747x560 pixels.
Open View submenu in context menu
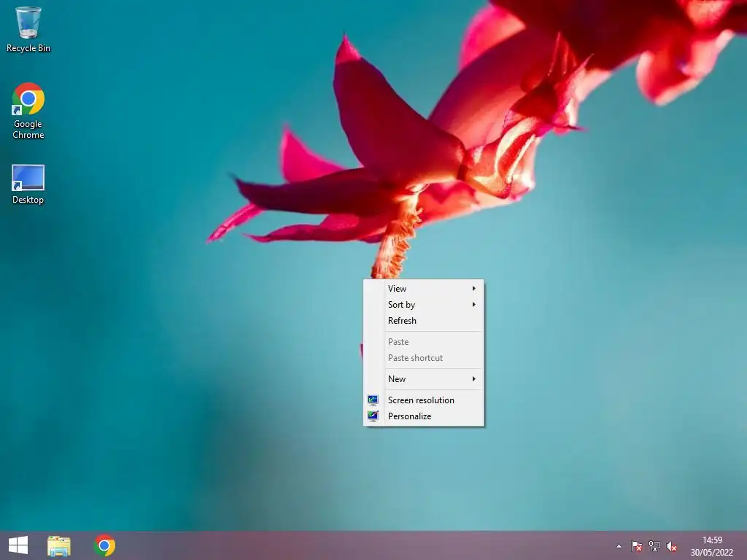point(424,289)
